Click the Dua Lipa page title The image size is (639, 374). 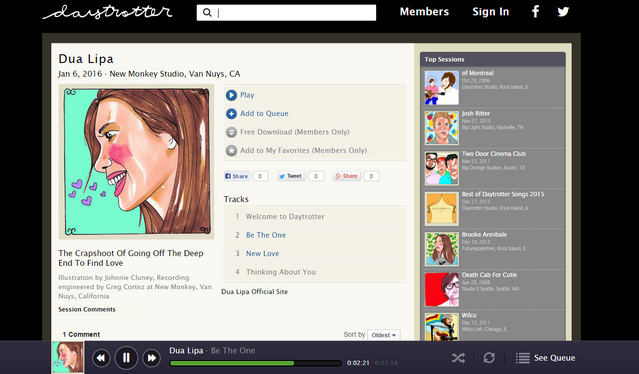(x=86, y=59)
